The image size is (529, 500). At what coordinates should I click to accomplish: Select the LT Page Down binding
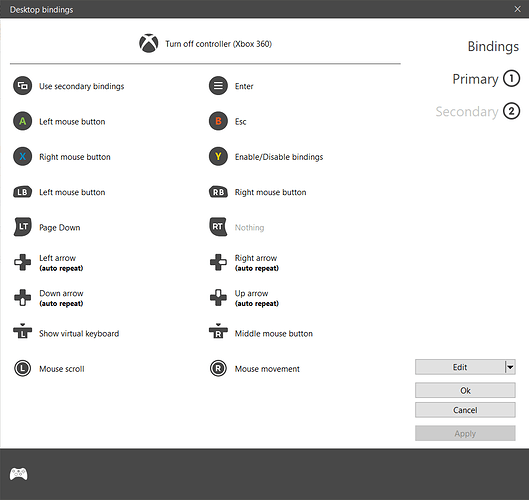pyautogui.click(x=47, y=227)
